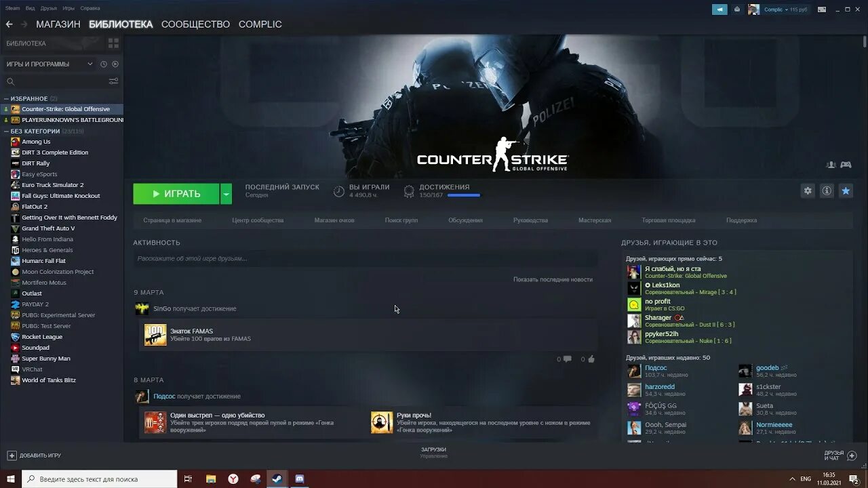Click the Windows taskbar search box
Image resolution: width=868 pixels, height=488 pixels.
pos(100,479)
